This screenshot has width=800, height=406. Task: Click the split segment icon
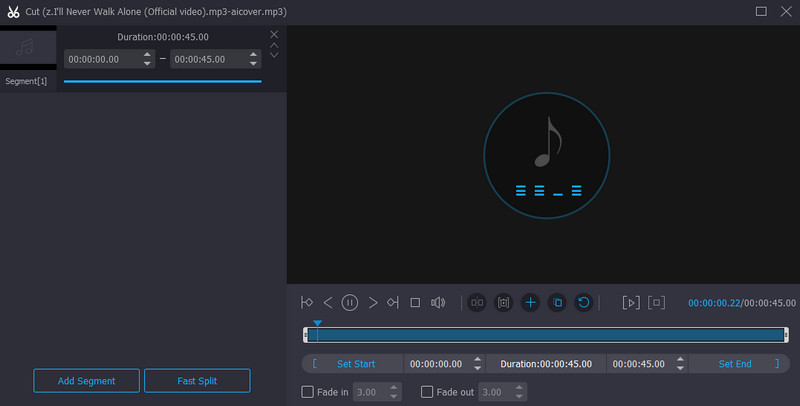point(477,302)
